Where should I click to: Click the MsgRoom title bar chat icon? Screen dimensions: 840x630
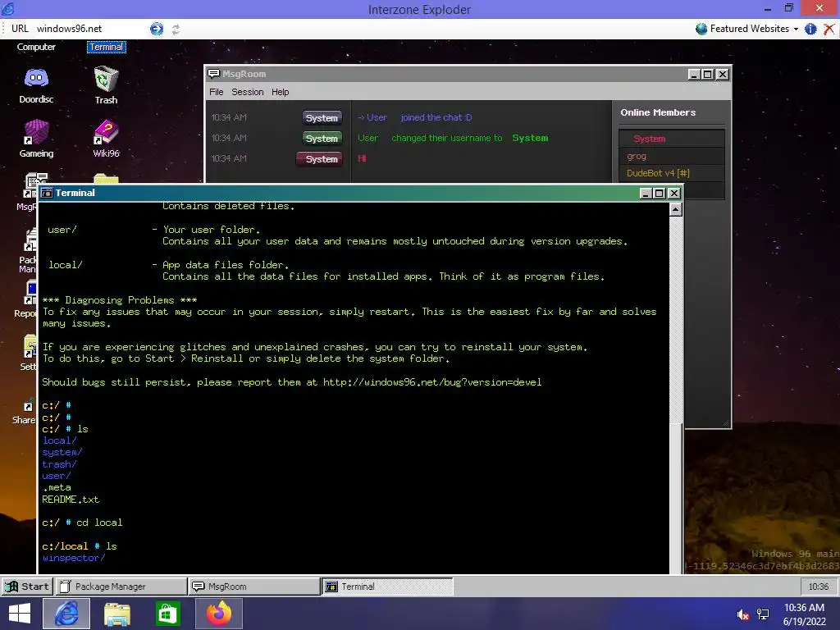coord(214,74)
